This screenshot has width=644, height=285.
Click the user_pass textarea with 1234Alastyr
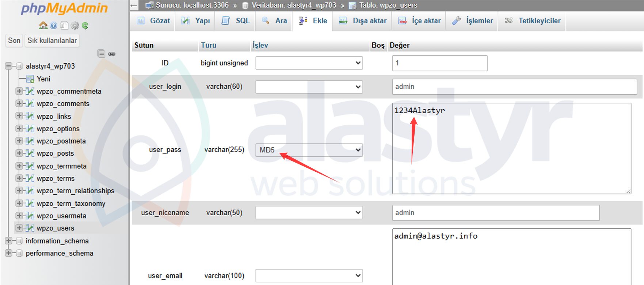click(512, 148)
